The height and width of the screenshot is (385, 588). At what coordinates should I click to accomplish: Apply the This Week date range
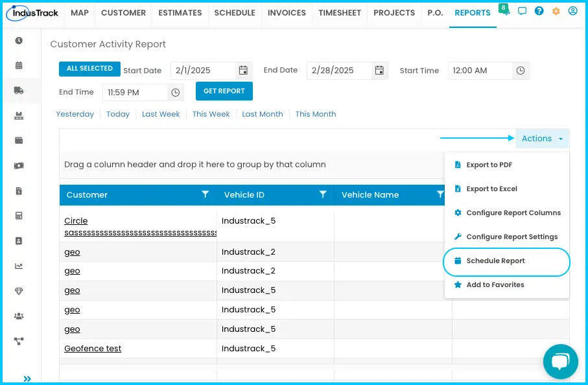[211, 114]
